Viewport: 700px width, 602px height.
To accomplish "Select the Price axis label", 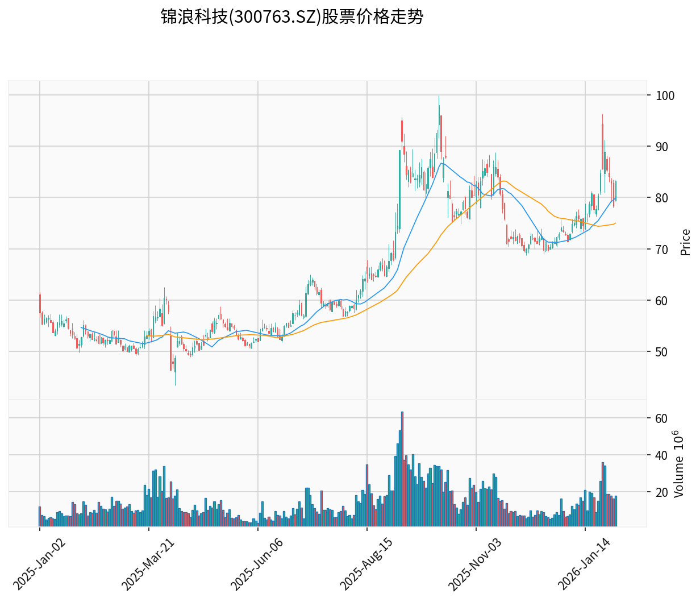I will coord(685,242).
